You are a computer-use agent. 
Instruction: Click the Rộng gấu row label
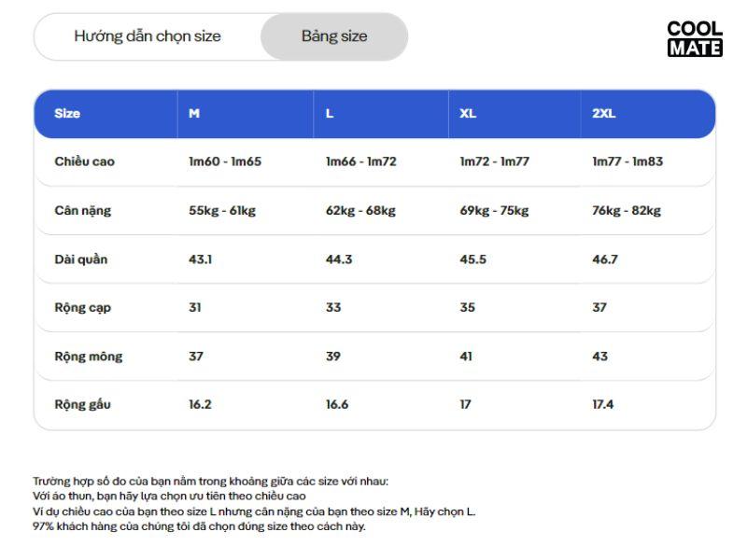pos(84,405)
